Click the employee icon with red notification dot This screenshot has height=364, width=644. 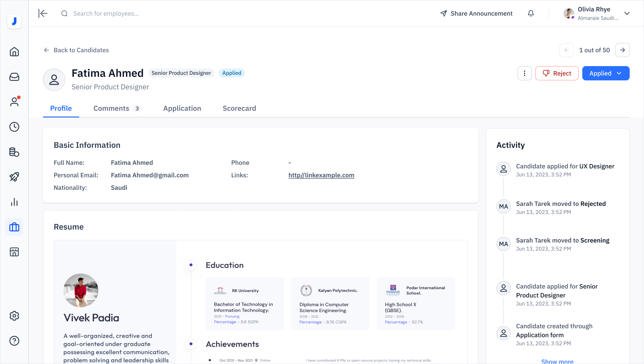tap(14, 102)
